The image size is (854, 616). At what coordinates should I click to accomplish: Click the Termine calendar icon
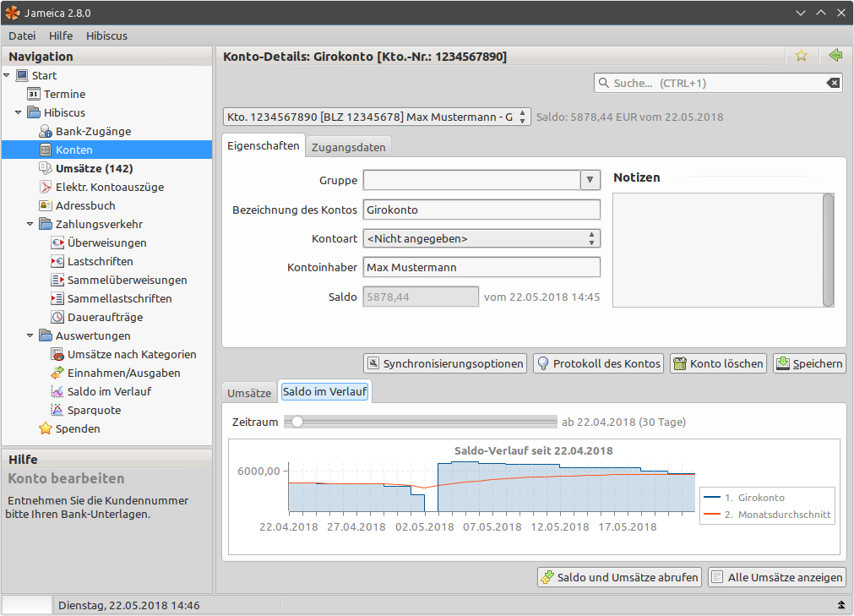point(33,94)
